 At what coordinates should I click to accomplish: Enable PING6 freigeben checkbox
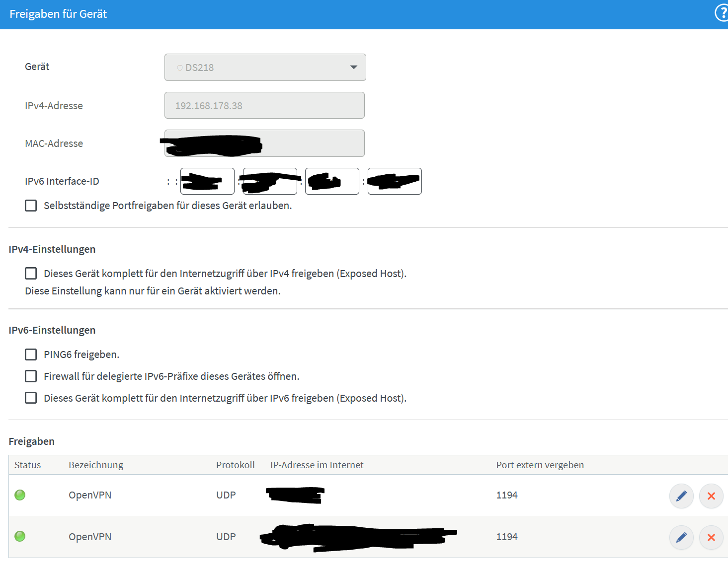click(31, 354)
